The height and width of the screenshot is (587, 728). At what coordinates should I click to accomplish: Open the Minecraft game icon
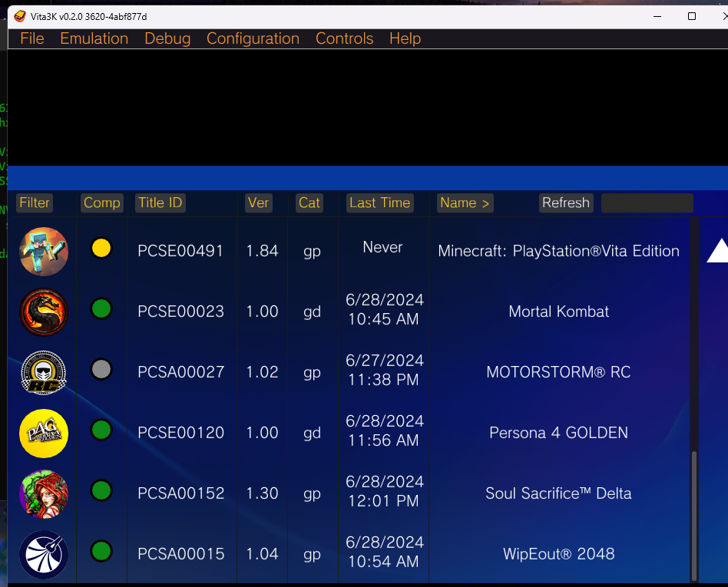tap(44, 252)
